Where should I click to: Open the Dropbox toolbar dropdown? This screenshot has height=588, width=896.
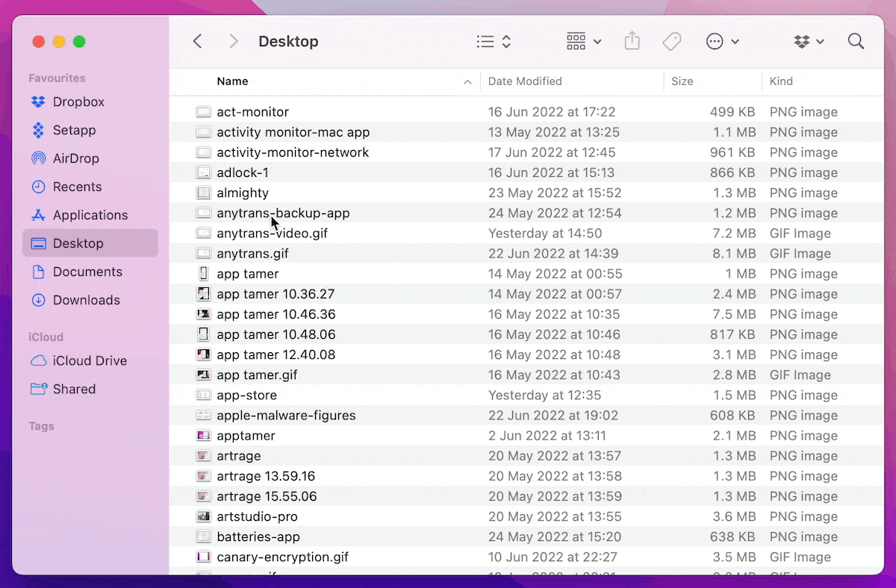coord(809,42)
